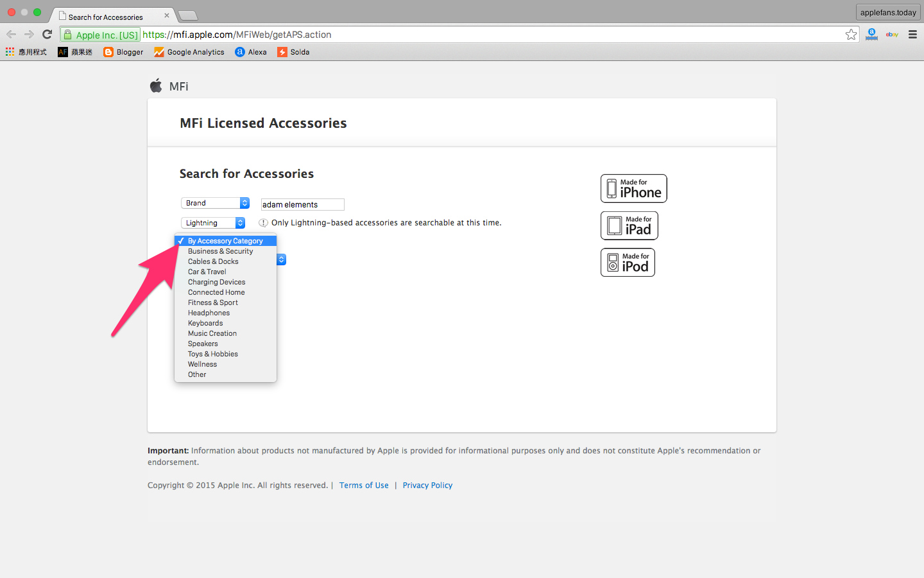Go back with browser back arrow
The image size is (924, 578).
click(x=11, y=35)
